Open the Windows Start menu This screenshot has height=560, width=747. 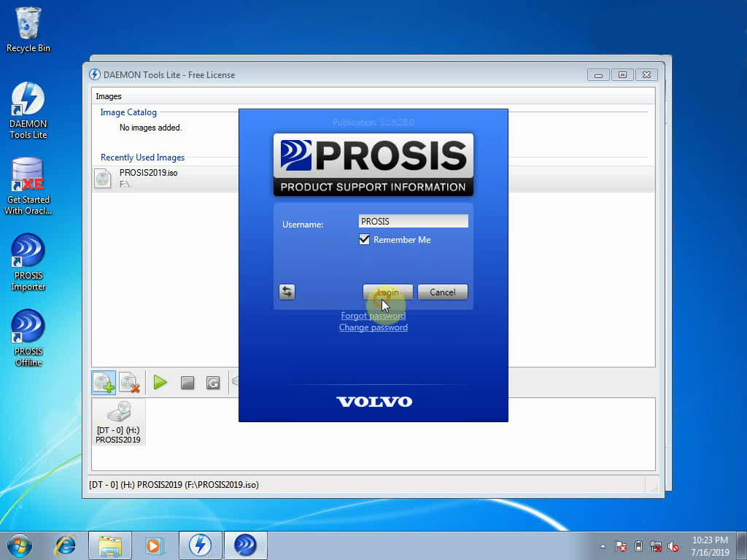[x=19, y=545]
